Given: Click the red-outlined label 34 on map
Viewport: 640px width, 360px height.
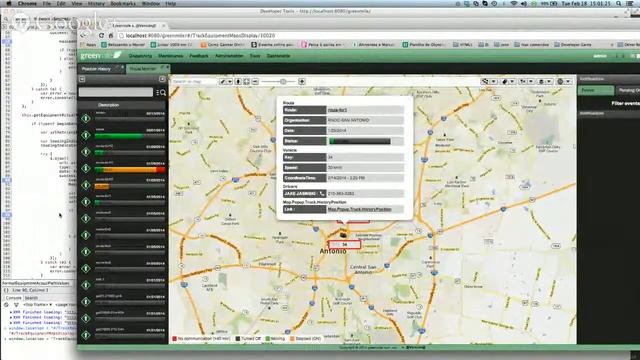Looking at the screenshot, I should pos(345,244).
